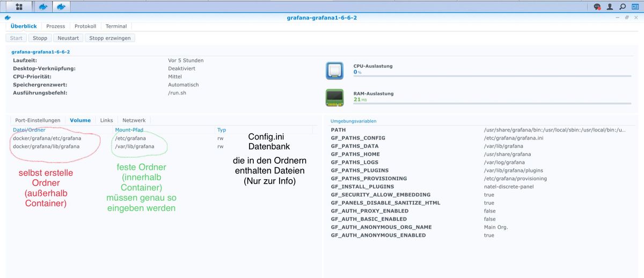Screen dimensions: 644x278
Task: Sort by the Datei/Ordner column header
Action: (63, 130)
